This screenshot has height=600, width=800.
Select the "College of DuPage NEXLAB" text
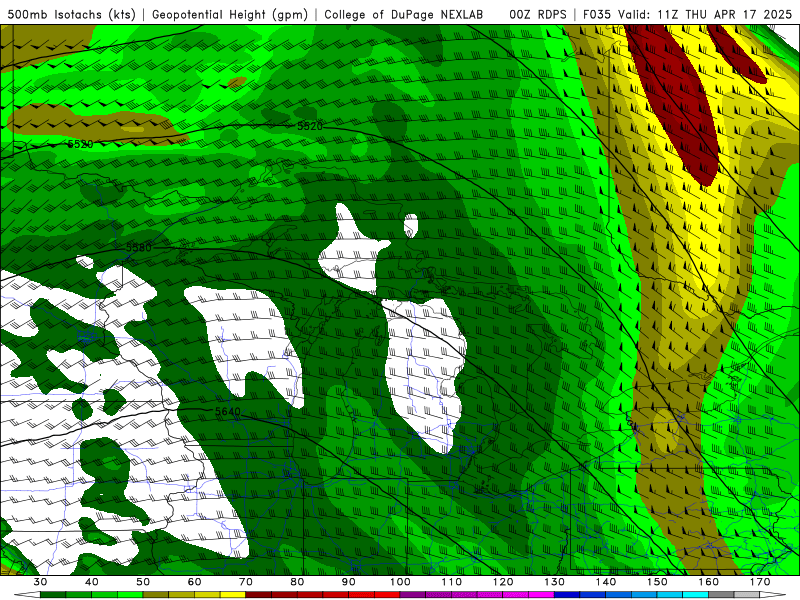pos(404,14)
